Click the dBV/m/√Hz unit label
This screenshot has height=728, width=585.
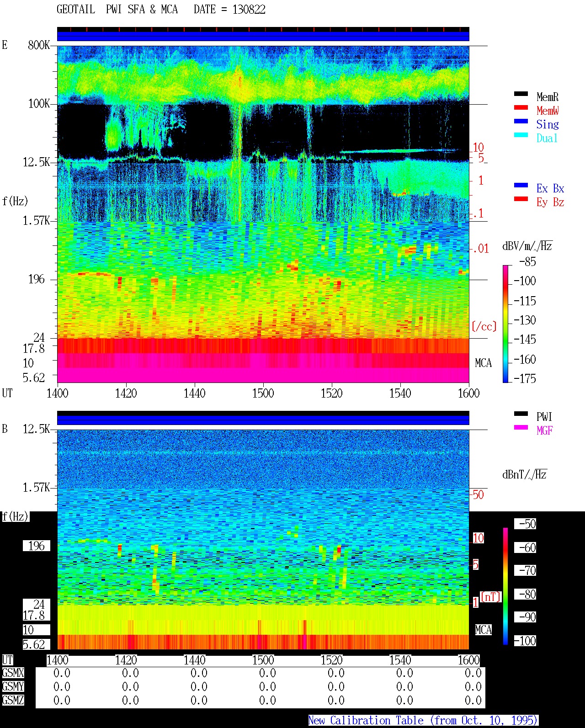[x=527, y=246]
